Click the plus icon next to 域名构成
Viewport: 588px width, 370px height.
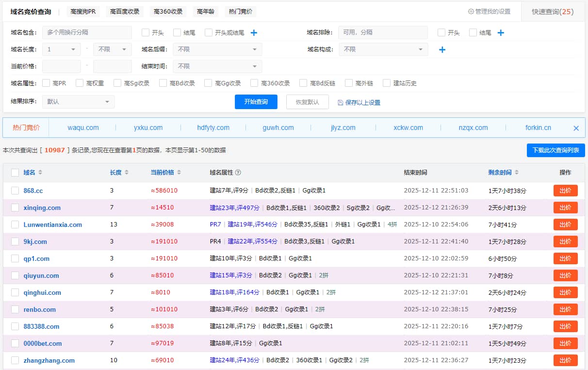(x=442, y=49)
